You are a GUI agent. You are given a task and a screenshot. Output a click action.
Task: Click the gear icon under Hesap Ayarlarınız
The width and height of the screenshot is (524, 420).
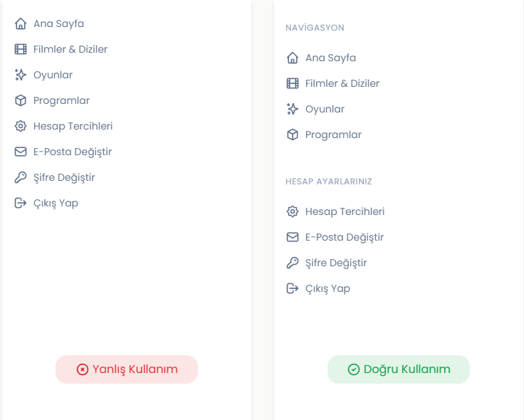(293, 211)
